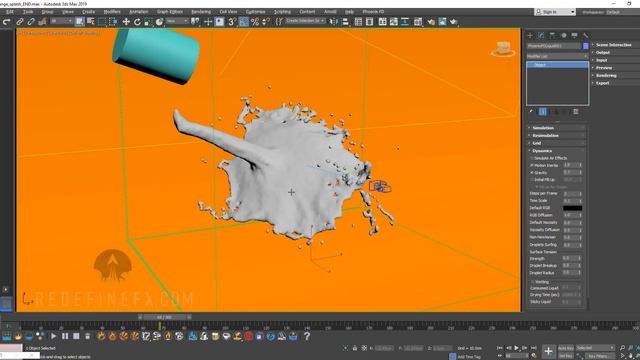Open Phoenix FD help question mark
Screen dimensions: 640x360
coord(307,336)
